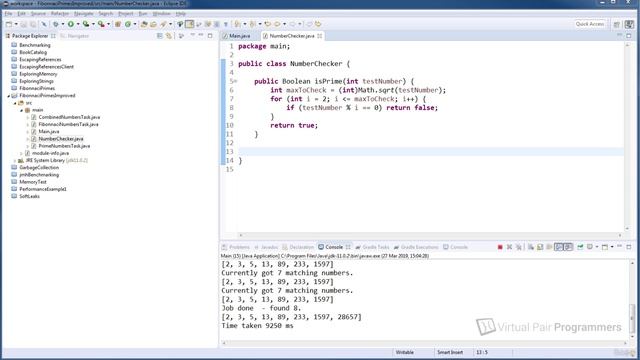Viewport: 640px width, 360px height.
Task: Open the File menu
Action: (x=8, y=13)
